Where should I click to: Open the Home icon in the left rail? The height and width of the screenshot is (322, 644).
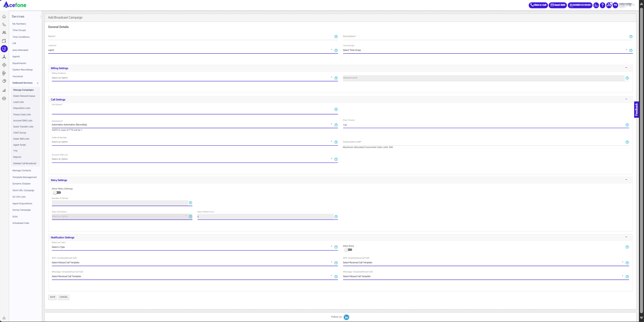pyautogui.click(x=4, y=17)
